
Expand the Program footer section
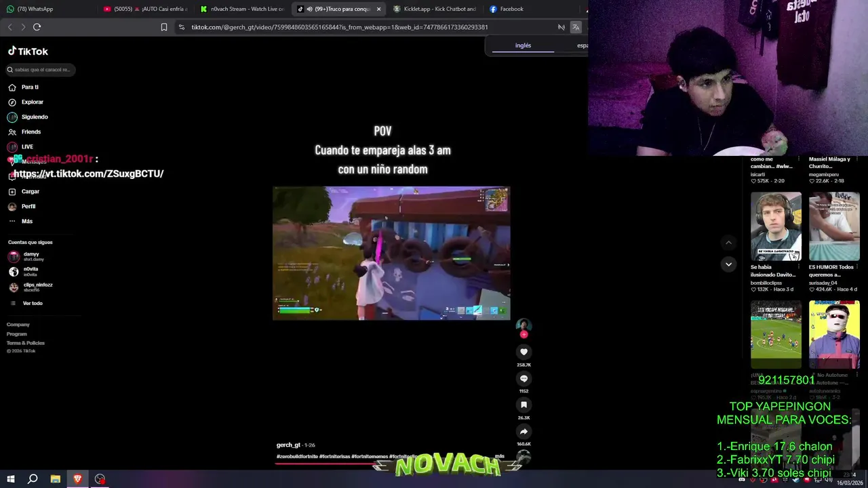click(x=17, y=333)
